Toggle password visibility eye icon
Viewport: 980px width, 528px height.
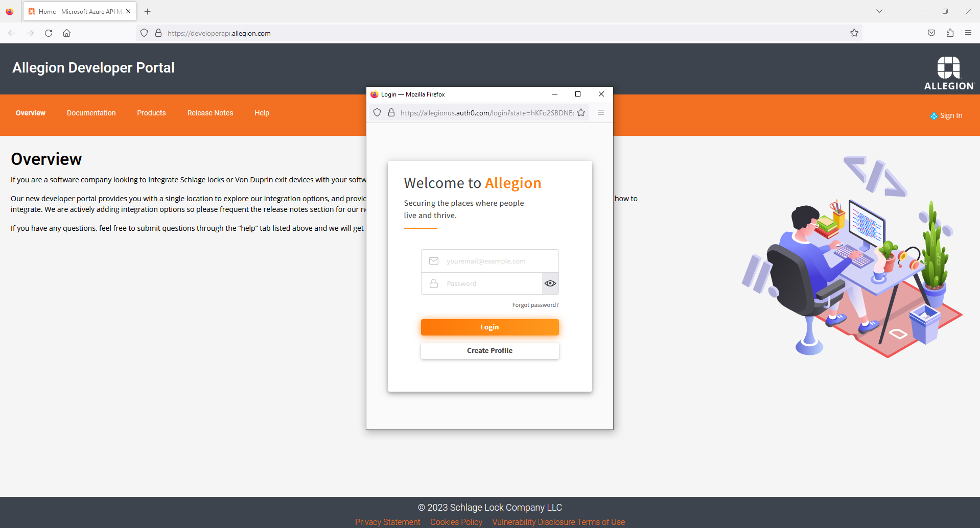point(550,283)
